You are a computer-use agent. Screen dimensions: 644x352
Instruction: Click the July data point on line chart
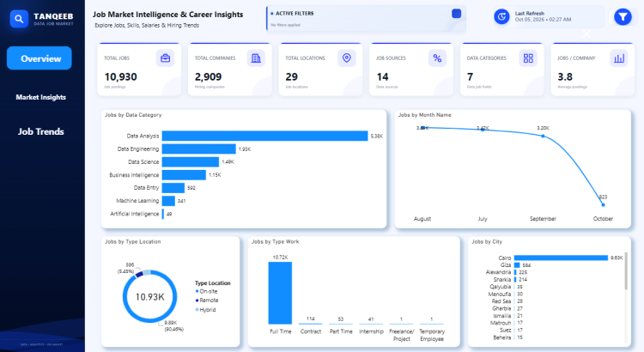pos(483,130)
